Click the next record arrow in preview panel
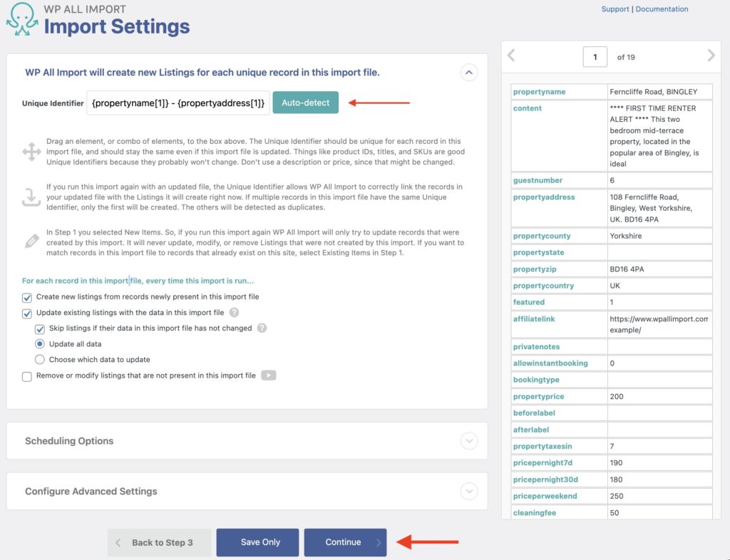Viewport: 730px width, 560px height. click(x=711, y=56)
